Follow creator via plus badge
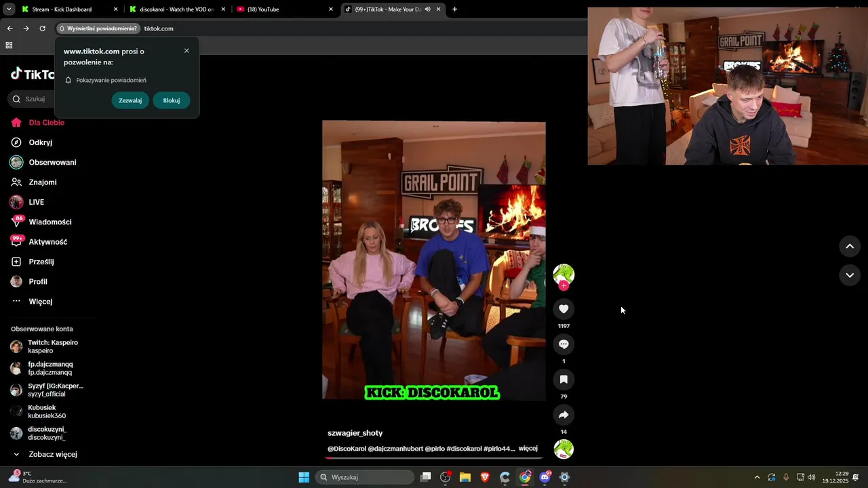 564,286
